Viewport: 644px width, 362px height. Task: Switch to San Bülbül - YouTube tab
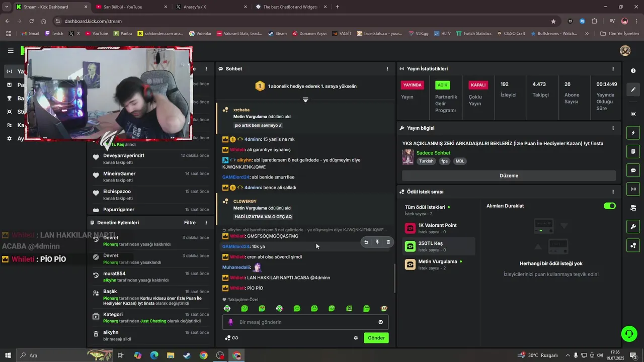pyautogui.click(x=131, y=7)
